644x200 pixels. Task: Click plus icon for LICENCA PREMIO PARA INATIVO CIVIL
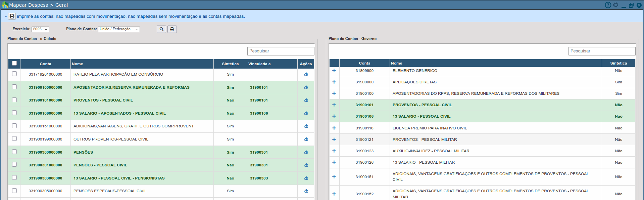[x=334, y=128]
